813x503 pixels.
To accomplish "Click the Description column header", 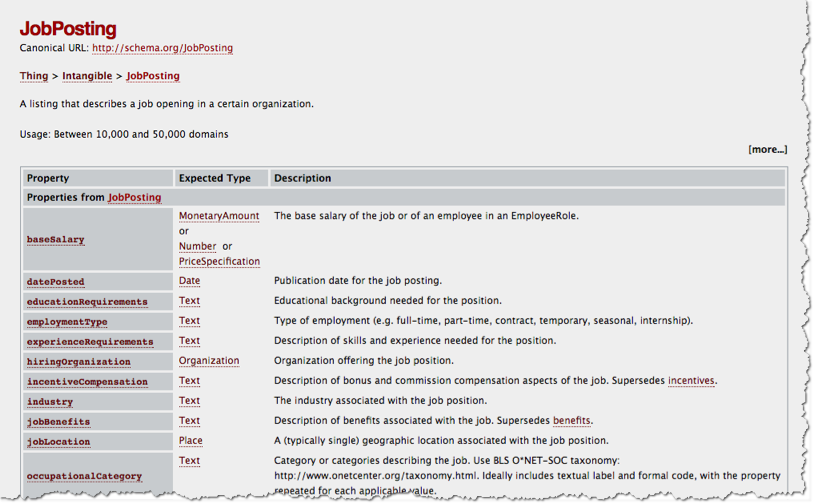I will [x=302, y=178].
